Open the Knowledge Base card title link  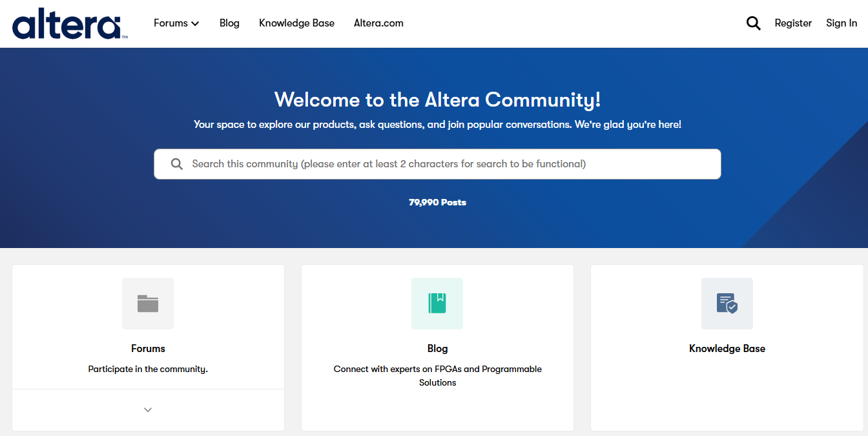click(x=727, y=348)
